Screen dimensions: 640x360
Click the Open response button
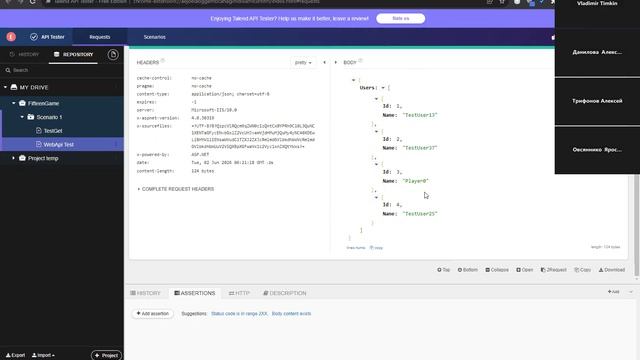click(524, 270)
